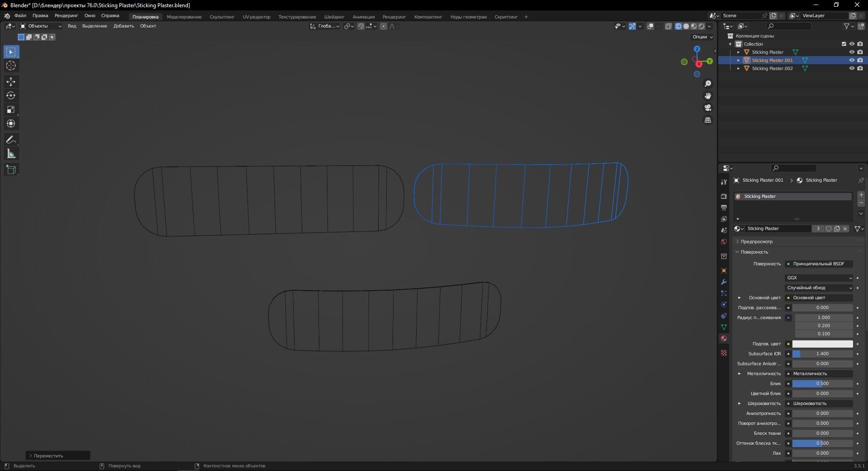Select the Scale tool
Viewport: 868px width, 471px height.
pyautogui.click(x=11, y=110)
